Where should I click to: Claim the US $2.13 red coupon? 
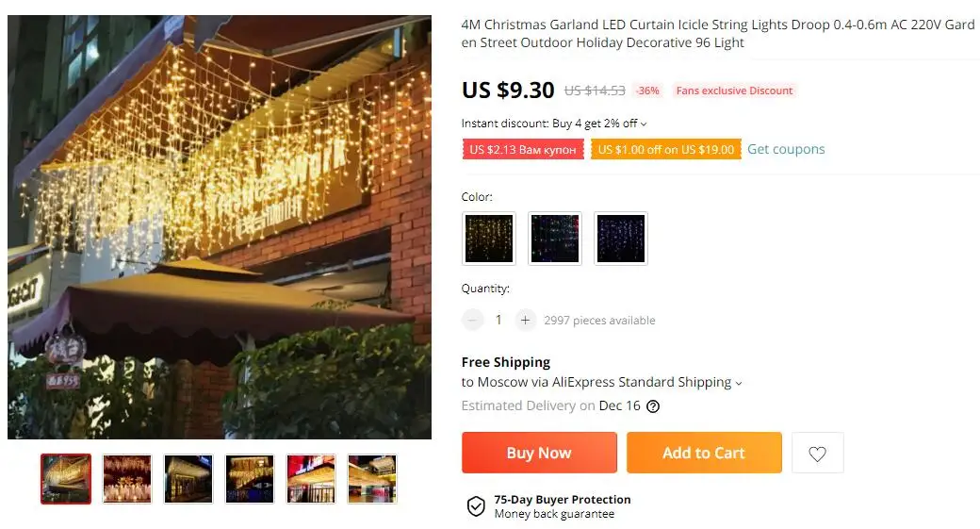pyautogui.click(x=523, y=149)
